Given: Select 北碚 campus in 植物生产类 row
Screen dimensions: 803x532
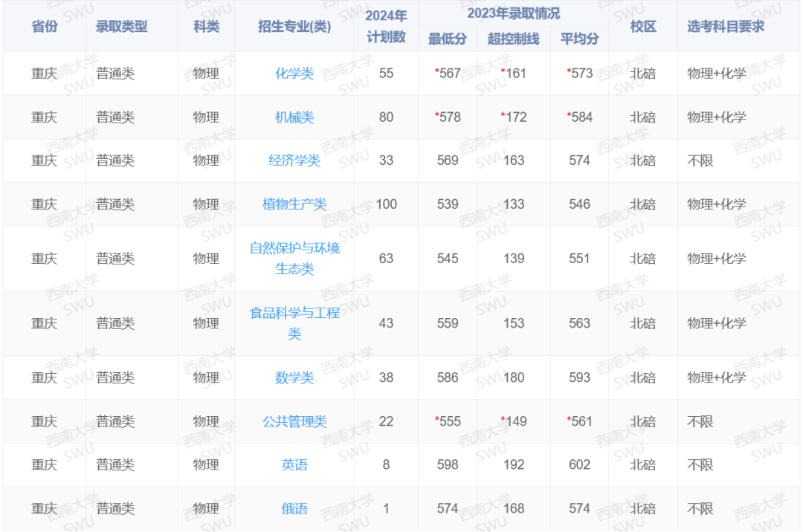Looking at the screenshot, I should click(642, 204).
